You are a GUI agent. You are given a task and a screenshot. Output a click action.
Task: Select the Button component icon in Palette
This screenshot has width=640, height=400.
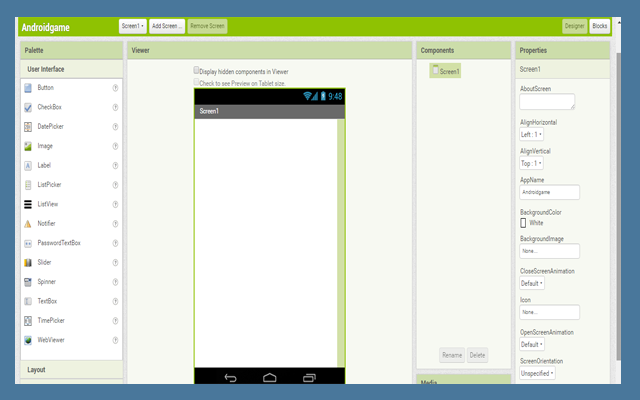(x=28, y=88)
